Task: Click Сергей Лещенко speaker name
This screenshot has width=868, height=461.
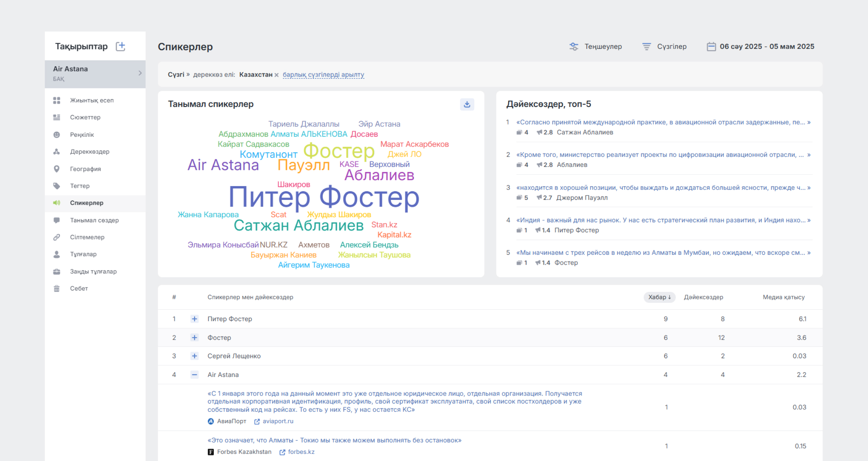Action: click(234, 356)
